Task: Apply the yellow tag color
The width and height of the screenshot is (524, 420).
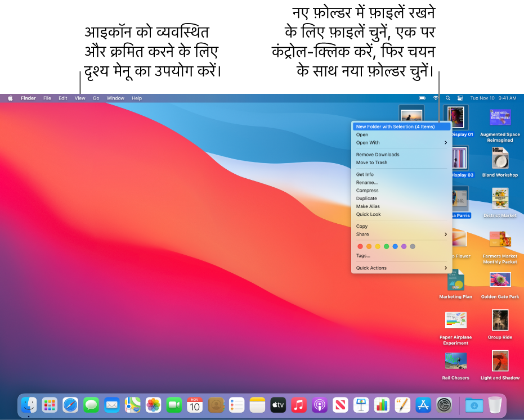Action: click(378, 246)
